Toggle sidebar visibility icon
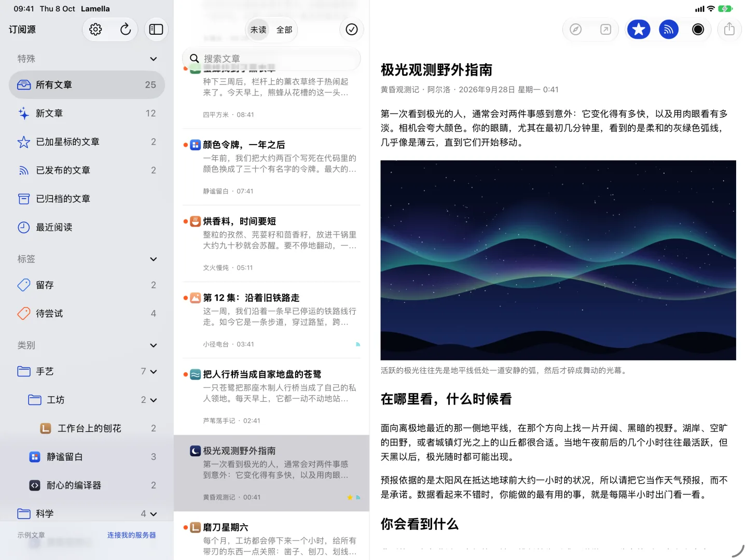 click(x=156, y=30)
